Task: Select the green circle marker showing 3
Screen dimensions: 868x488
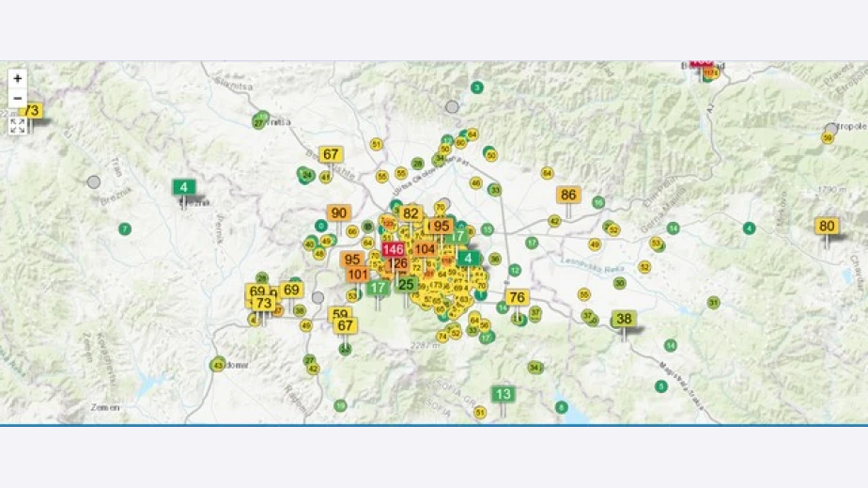Action: coord(477,87)
